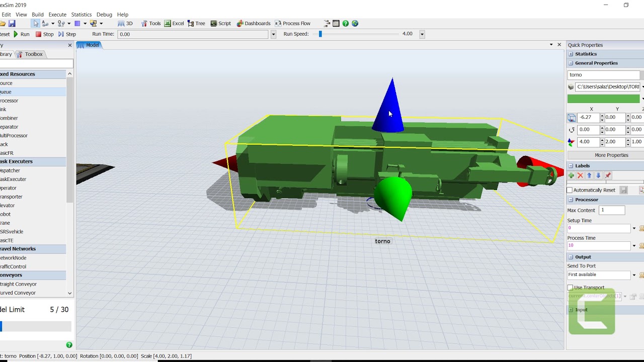Click the green help question mark icon
Viewport: 644px width, 362px height.
coord(346,24)
